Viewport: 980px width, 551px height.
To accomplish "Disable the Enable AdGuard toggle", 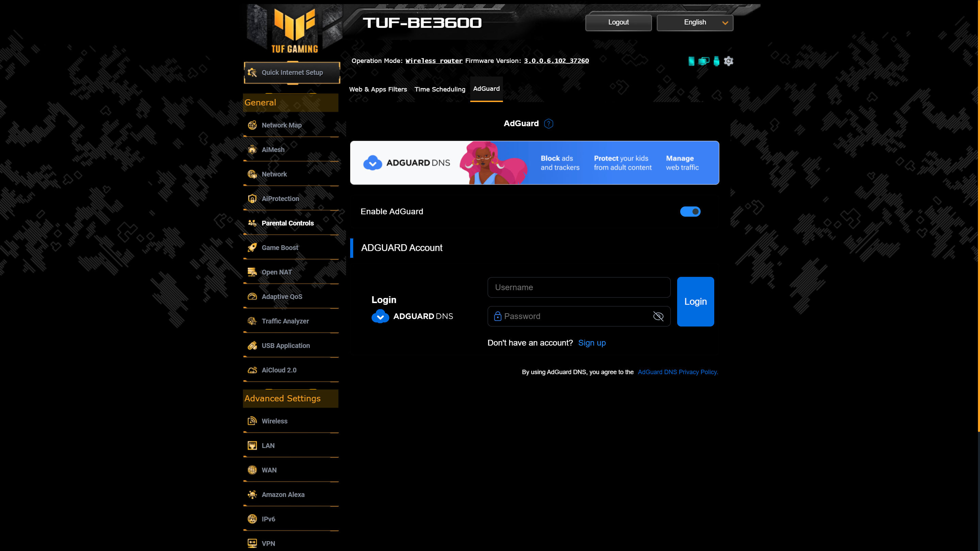I will coord(690,211).
